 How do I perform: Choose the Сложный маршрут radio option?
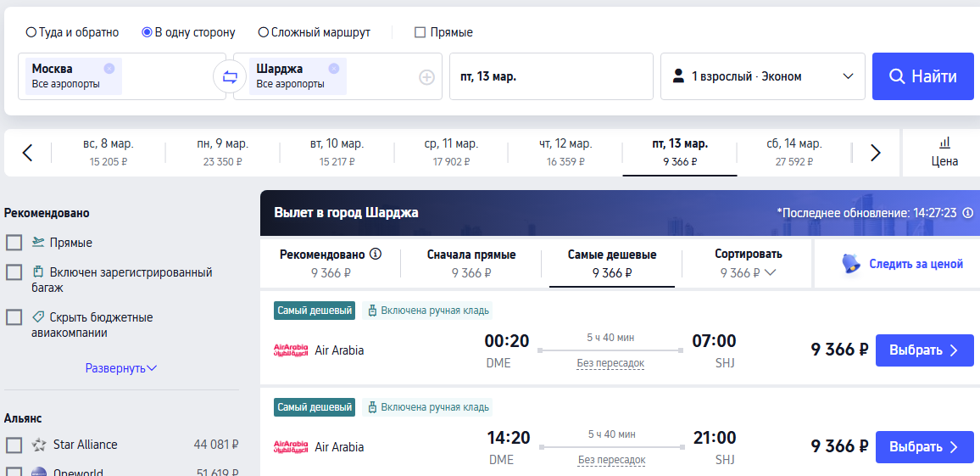pyautogui.click(x=264, y=32)
